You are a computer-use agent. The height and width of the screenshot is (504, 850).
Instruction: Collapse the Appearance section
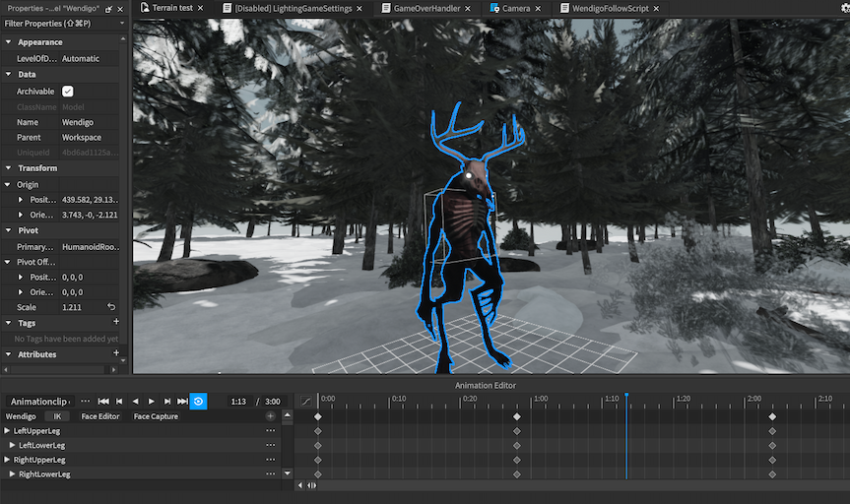click(8, 41)
